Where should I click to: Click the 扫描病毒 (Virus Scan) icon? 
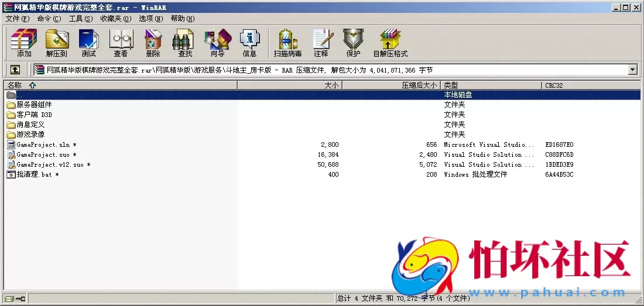pyautogui.click(x=287, y=43)
